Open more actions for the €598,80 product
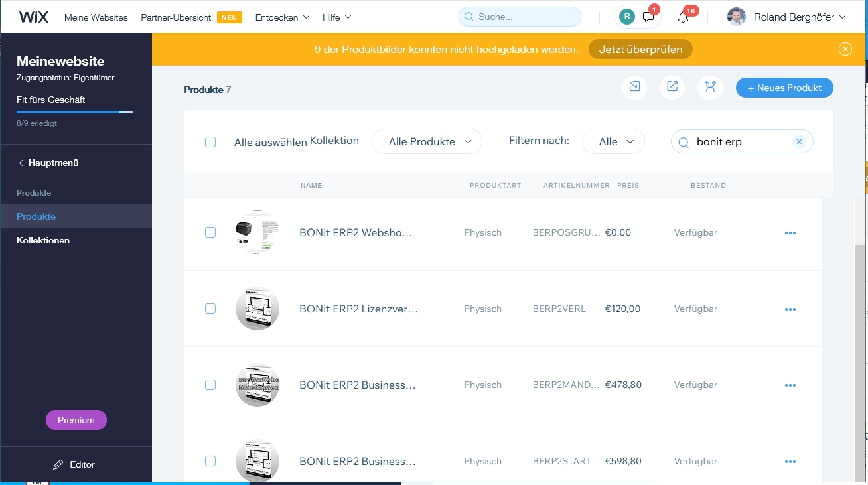 790,462
